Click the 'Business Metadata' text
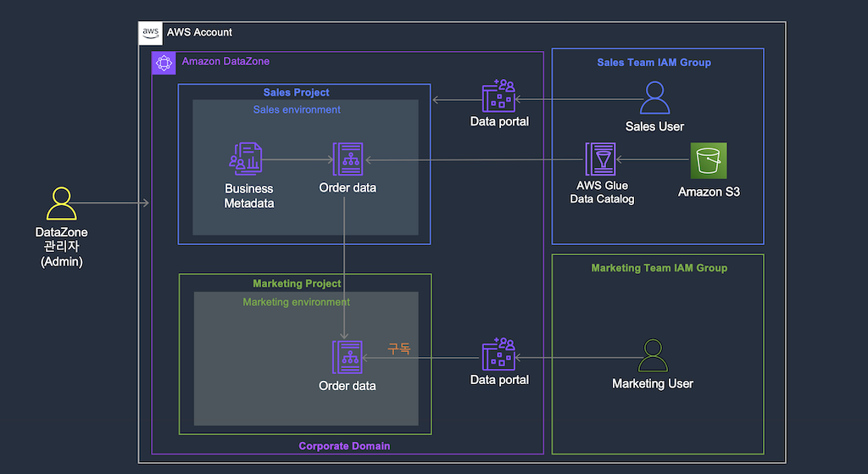 (x=249, y=196)
